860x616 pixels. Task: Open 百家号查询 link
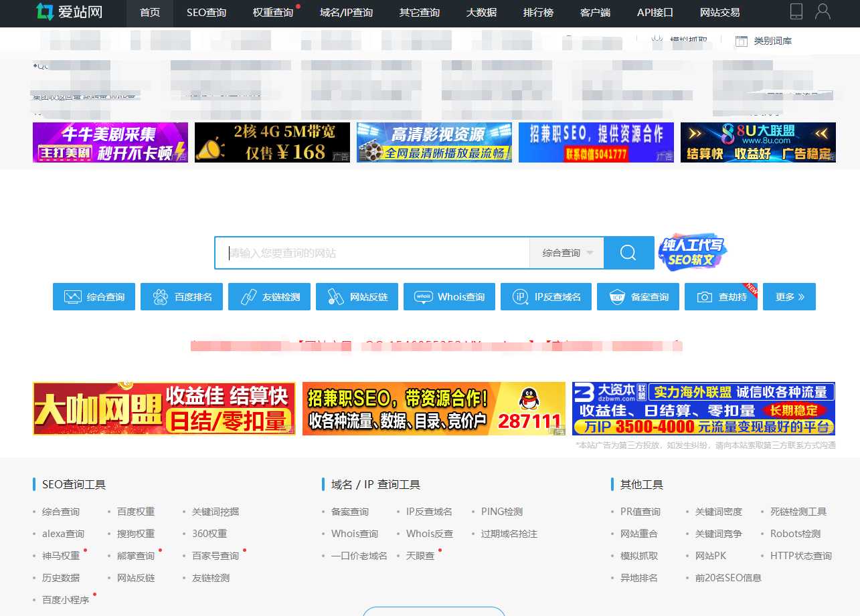coord(216,556)
